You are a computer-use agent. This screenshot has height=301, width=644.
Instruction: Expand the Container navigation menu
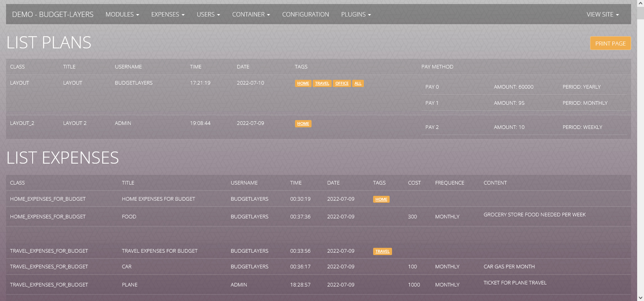[x=251, y=15]
